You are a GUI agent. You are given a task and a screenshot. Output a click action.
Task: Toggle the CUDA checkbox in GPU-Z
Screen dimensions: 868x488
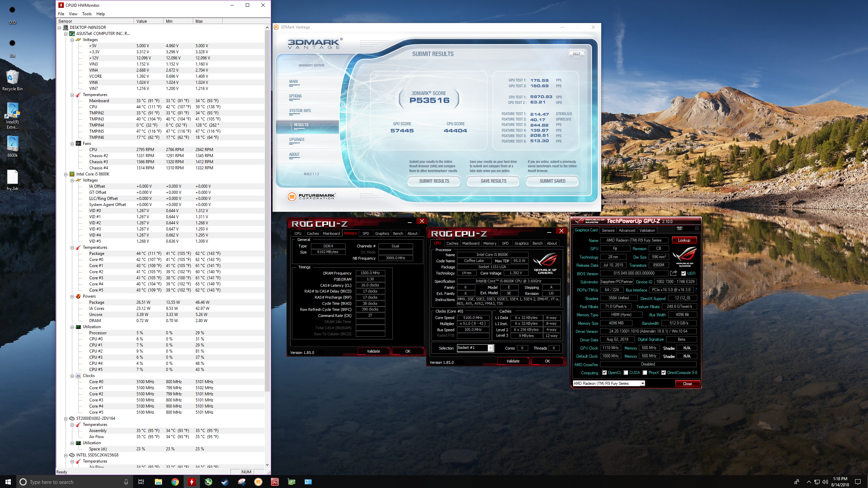[626, 373]
